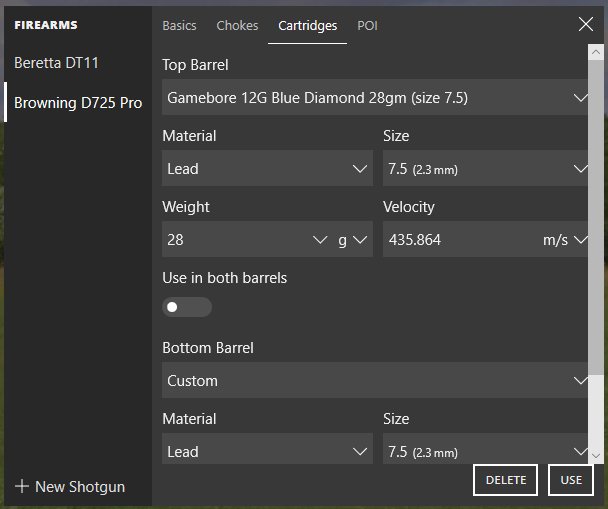Switch to the Basics tab
Image resolution: width=608 pixels, height=509 pixels.
pyautogui.click(x=179, y=26)
